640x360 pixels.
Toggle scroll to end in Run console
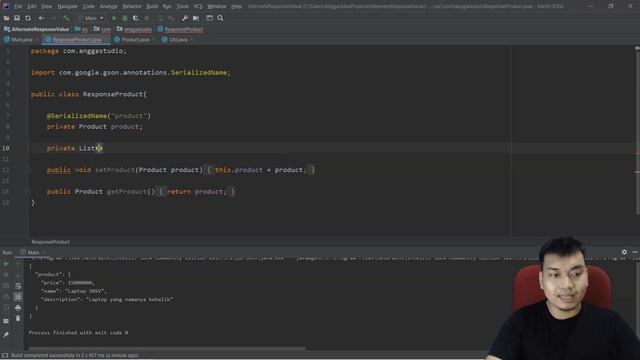point(18,297)
